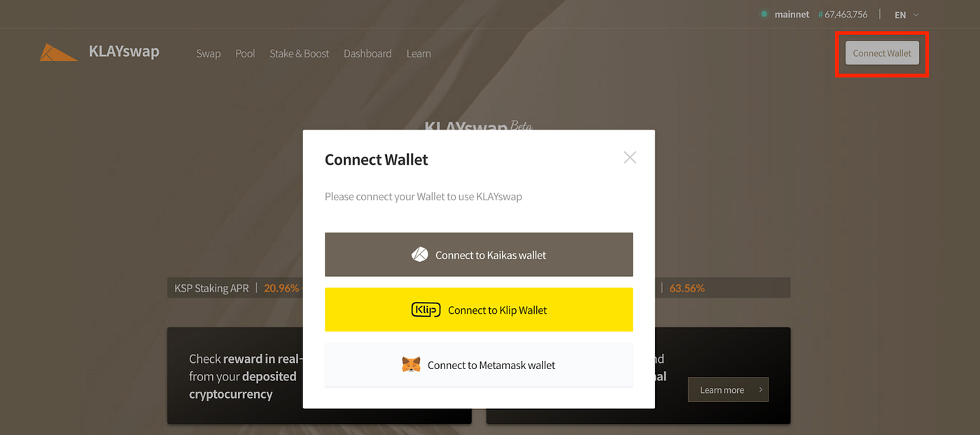Select Connect to Kaikas wallet
The width and height of the screenshot is (980, 435).
click(479, 254)
